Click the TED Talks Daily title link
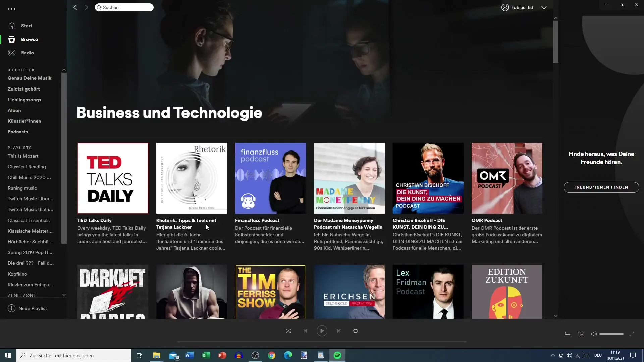Screen dimensions: 644x362 (94, 220)
